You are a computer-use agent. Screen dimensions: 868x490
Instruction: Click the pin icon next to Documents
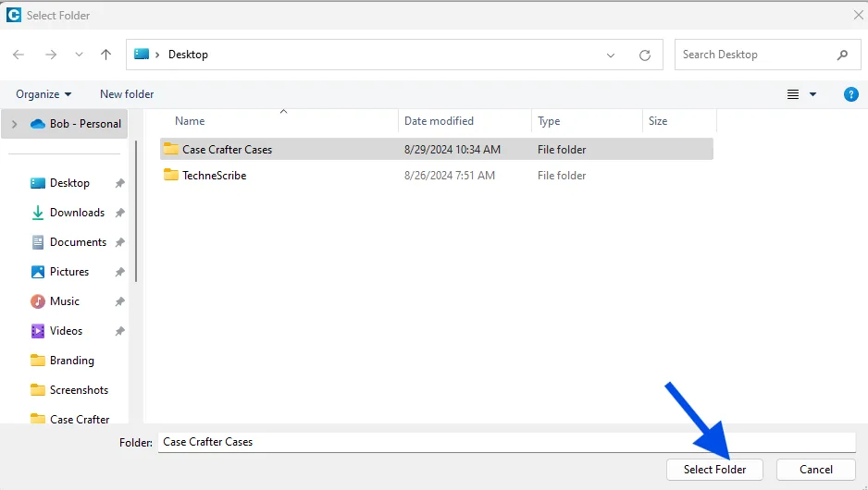coord(119,242)
